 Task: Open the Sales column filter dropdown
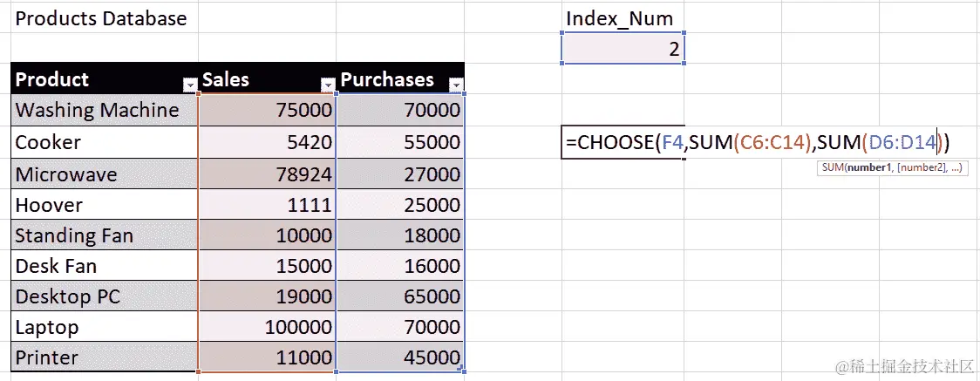point(328,85)
